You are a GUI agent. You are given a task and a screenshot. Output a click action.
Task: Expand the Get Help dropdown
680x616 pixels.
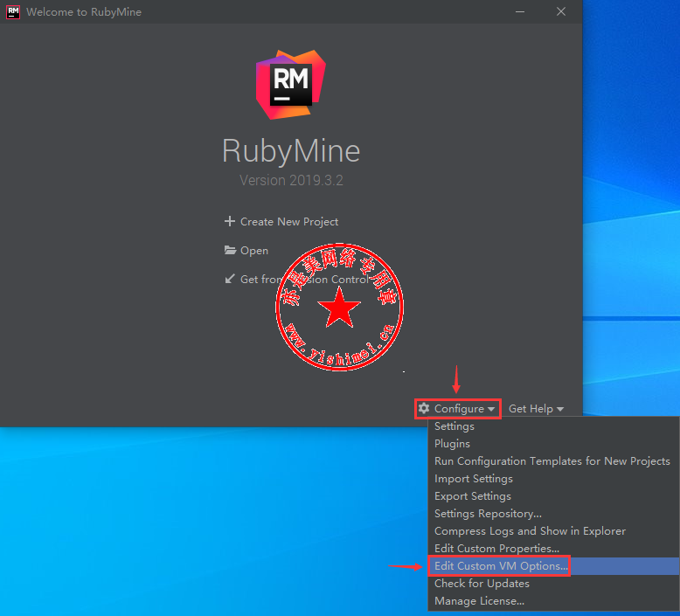pos(536,409)
